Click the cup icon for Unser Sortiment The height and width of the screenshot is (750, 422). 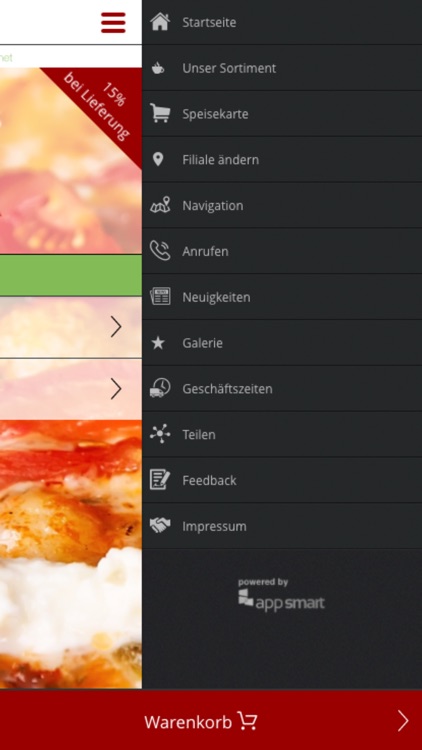pos(158,68)
